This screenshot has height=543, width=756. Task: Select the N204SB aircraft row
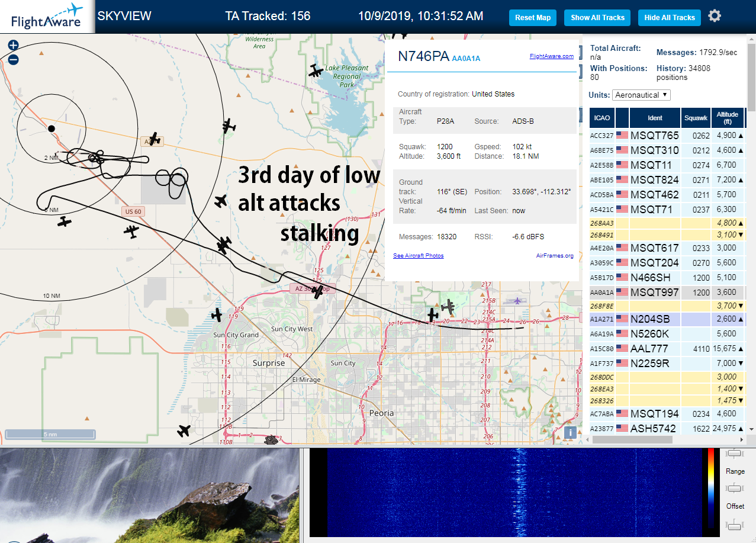tap(668, 319)
